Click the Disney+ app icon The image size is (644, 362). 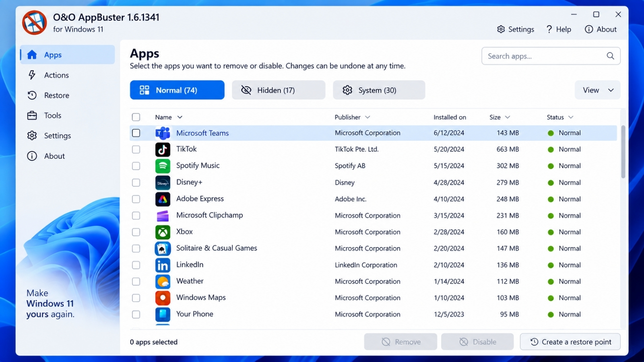(x=163, y=183)
